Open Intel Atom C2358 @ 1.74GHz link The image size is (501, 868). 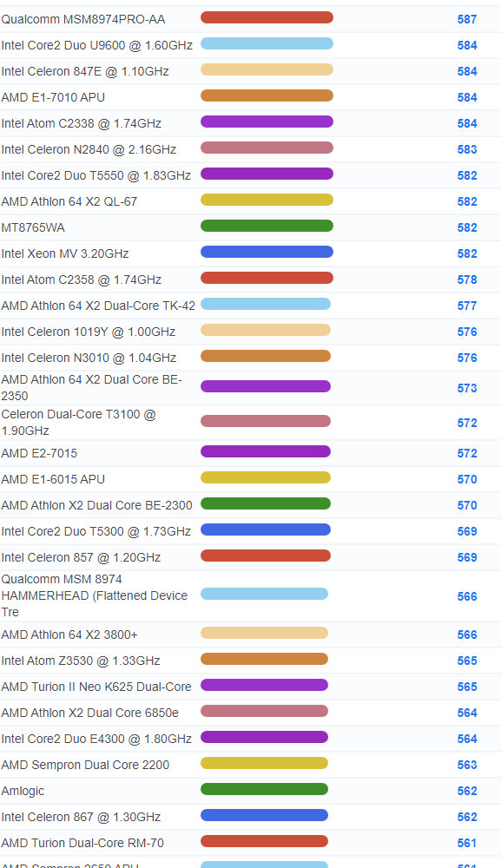click(x=82, y=279)
